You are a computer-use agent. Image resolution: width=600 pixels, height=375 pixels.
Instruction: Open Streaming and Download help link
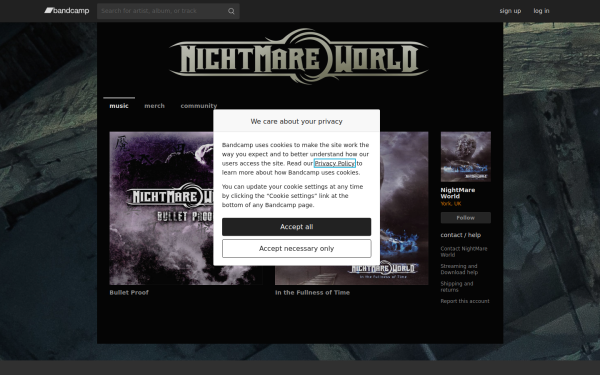pyautogui.click(x=459, y=269)
